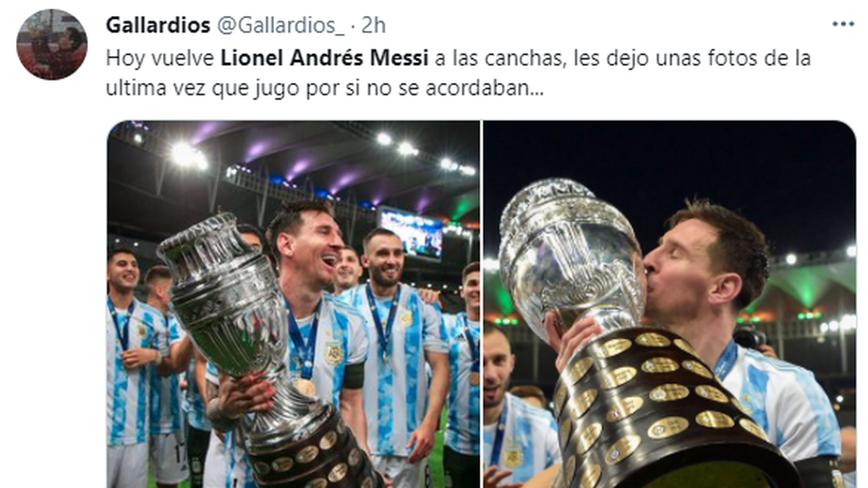Visit the @Gallardios_ handle link

(x=278, y=25)
